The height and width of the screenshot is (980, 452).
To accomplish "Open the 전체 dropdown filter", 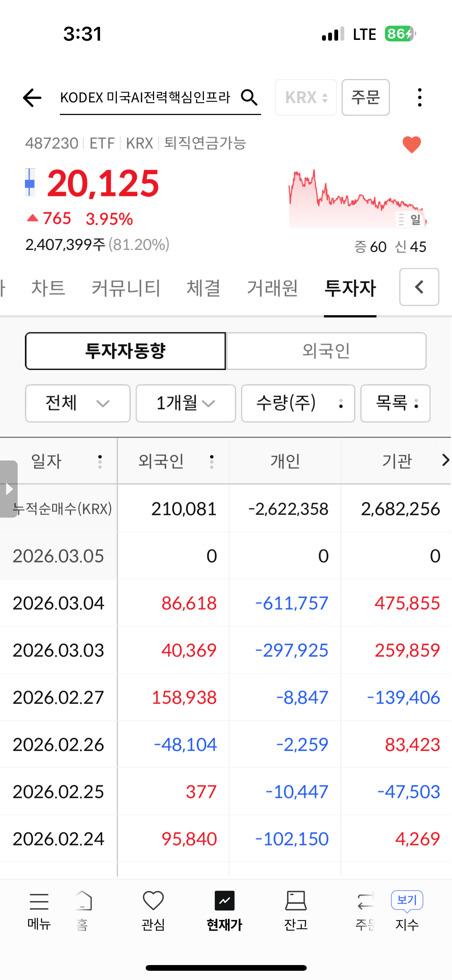I will pos(77,403).
